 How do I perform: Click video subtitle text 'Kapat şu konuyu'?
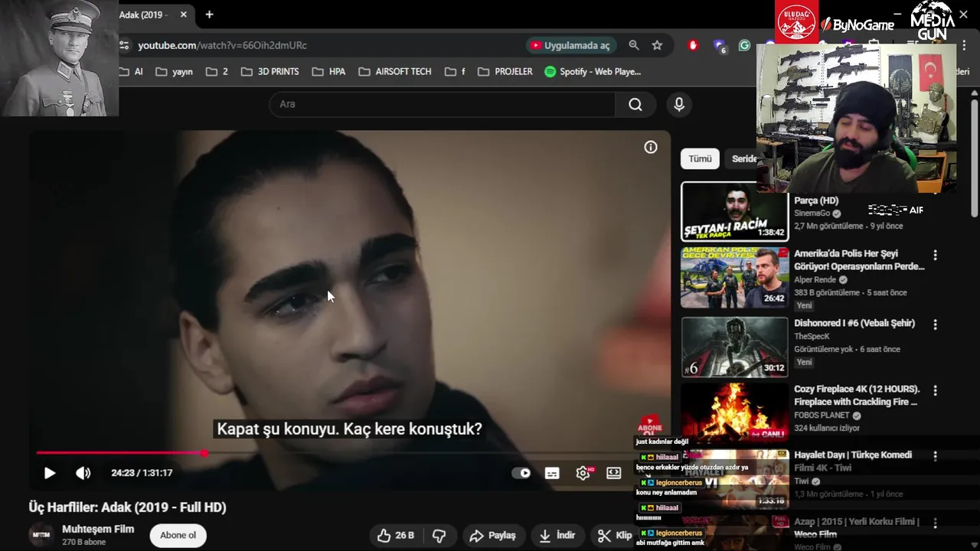coord(349,429)
